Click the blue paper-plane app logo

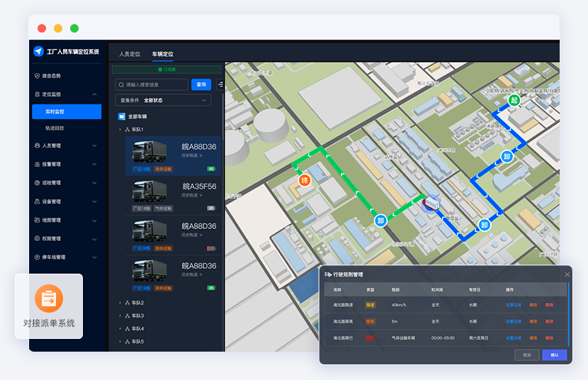pyautogui.click(x=38, y=52)
